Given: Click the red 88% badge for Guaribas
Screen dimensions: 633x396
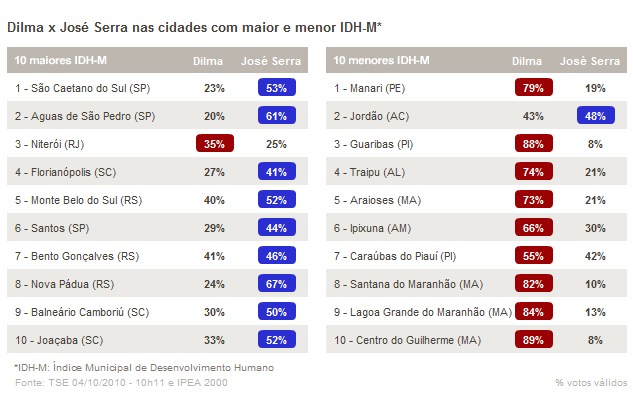Looking at the screenshot, I should pos(534,144).
